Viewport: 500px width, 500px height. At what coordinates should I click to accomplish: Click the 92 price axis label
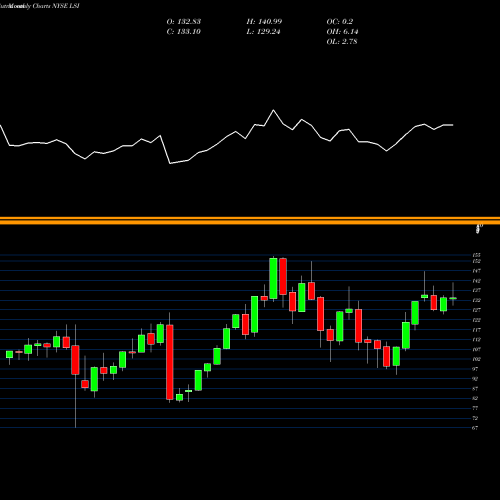click(x=476, y=379)
